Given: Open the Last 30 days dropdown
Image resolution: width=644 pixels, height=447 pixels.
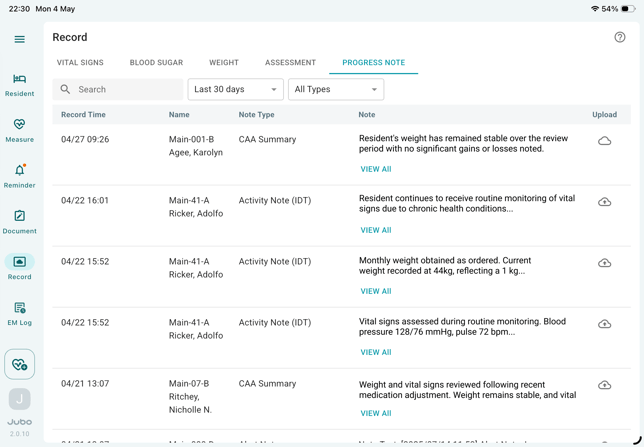Looking at the screenshot, I should coord(236,89).
